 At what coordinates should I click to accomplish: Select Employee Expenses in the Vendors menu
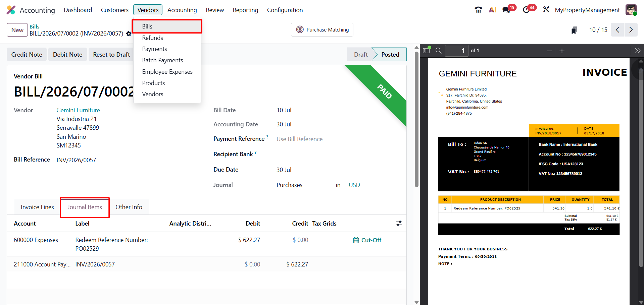pos(167,72)
